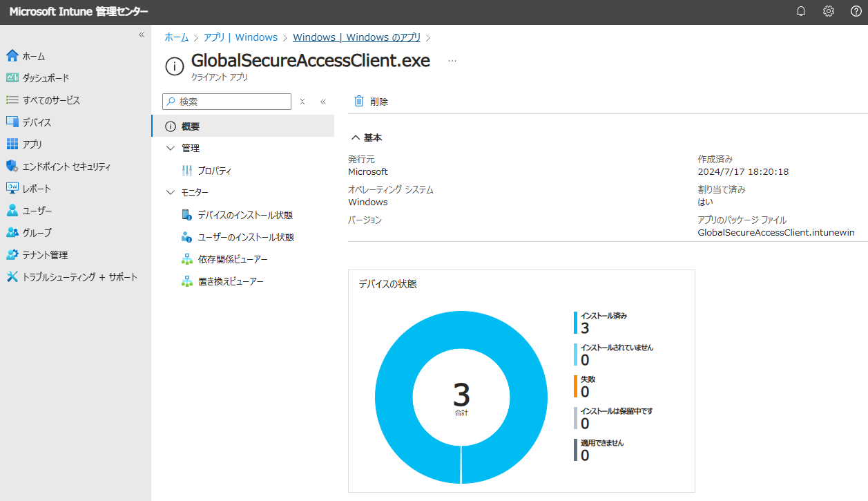Image resolution: width=868 pixels, height=501 pixels.
Task: Click the デバイスの状態 card title
Action: click(x=388, y=284)
